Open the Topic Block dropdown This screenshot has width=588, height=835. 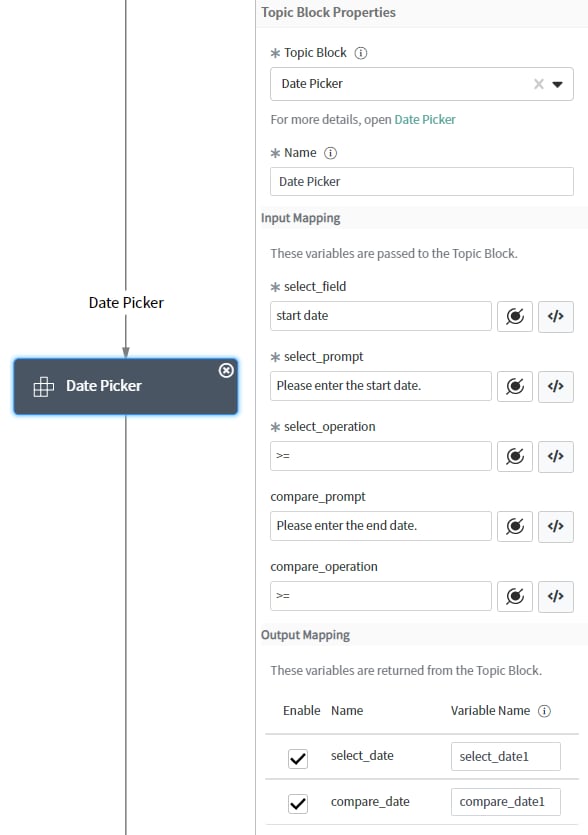(560, 84)
